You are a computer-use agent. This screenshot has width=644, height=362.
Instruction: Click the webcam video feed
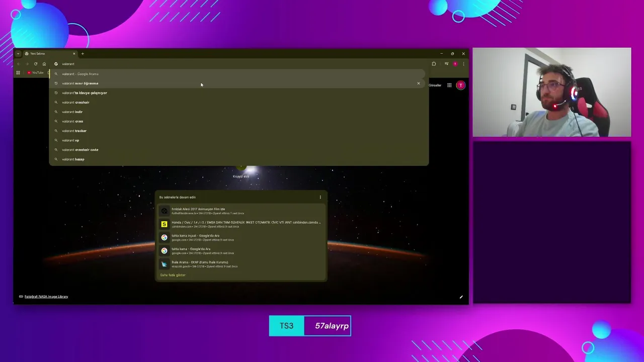[551, 92]
